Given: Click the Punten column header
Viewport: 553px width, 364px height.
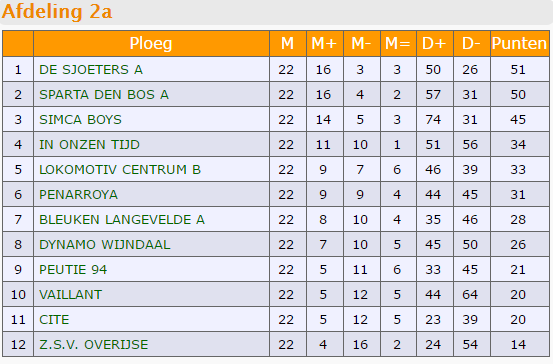Looking at the screenshot, I should (x=519, y=44).
